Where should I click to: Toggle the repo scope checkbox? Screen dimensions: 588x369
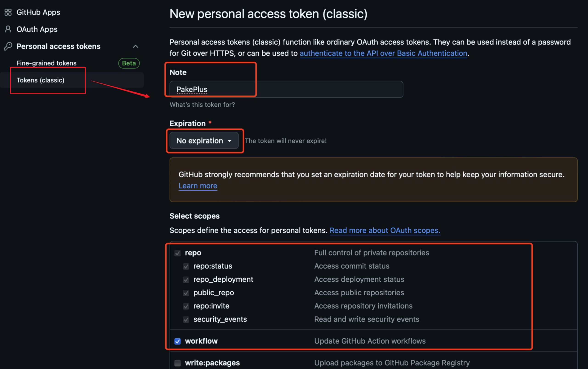(x=178, y=253)
